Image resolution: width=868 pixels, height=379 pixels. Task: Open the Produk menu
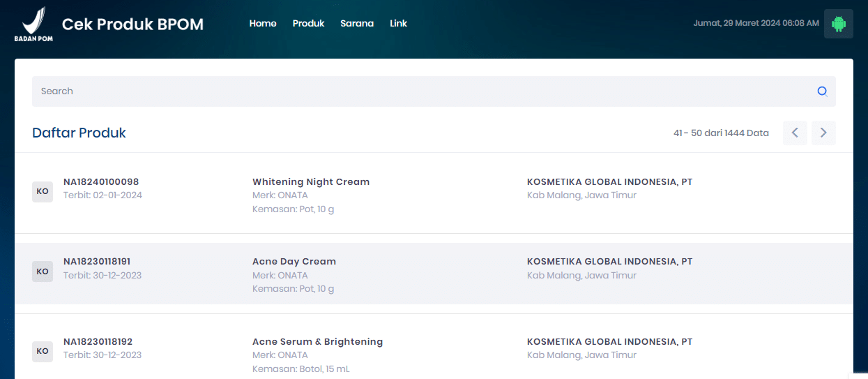click(308, 24)
